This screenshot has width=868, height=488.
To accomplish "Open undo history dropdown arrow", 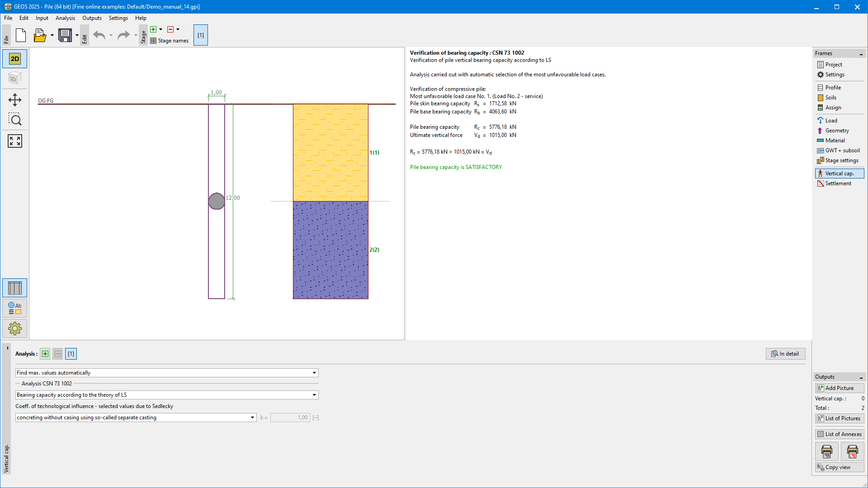I will [x=111, y=35].
